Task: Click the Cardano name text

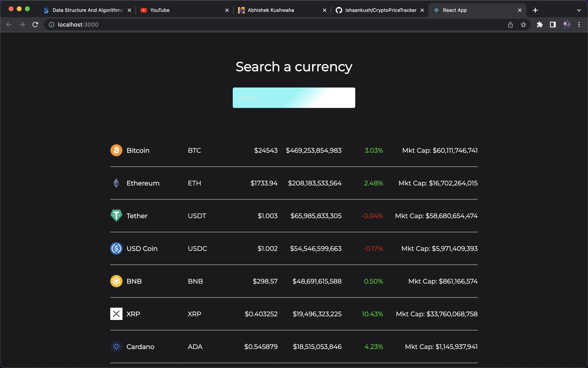Action: click(x=140, y=347)
